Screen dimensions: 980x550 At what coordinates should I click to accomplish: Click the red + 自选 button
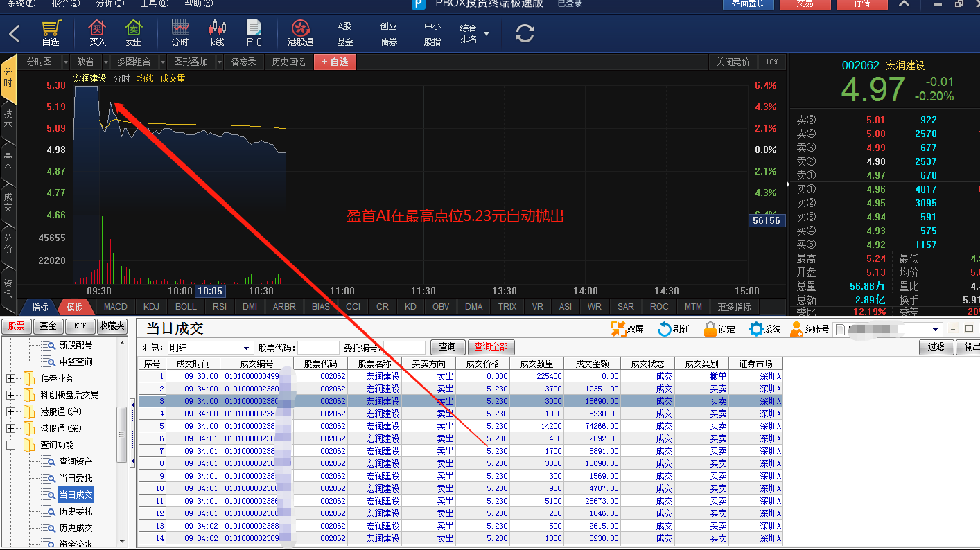(x=335, y=62)
